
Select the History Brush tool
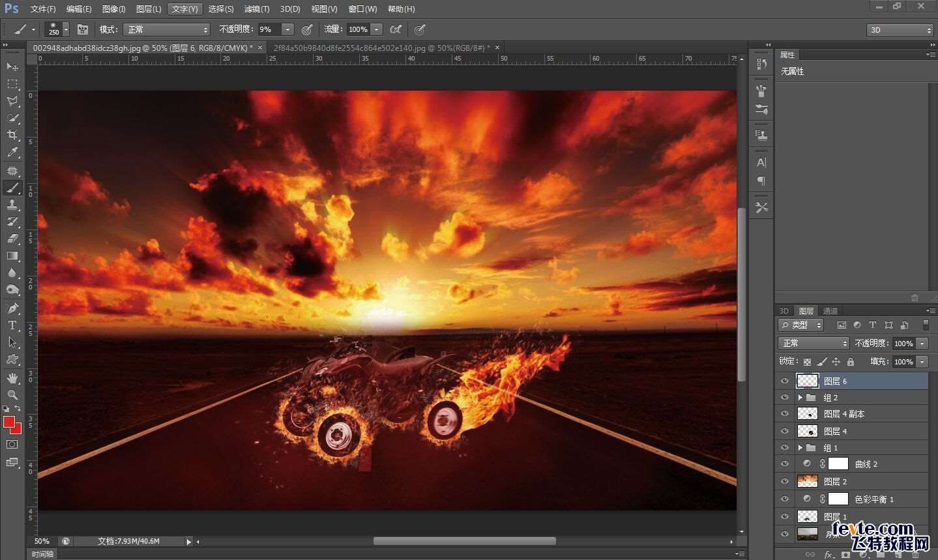[x=12, y=222]
